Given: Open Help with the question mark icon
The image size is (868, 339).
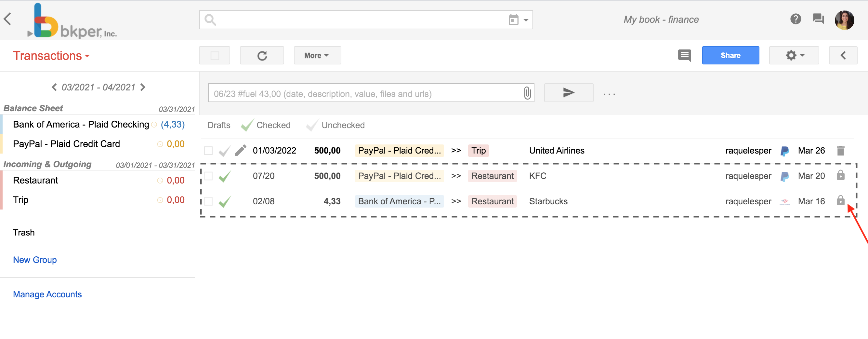Looking at the screenshot, I should pyautogui.click(x=796, y=19).
